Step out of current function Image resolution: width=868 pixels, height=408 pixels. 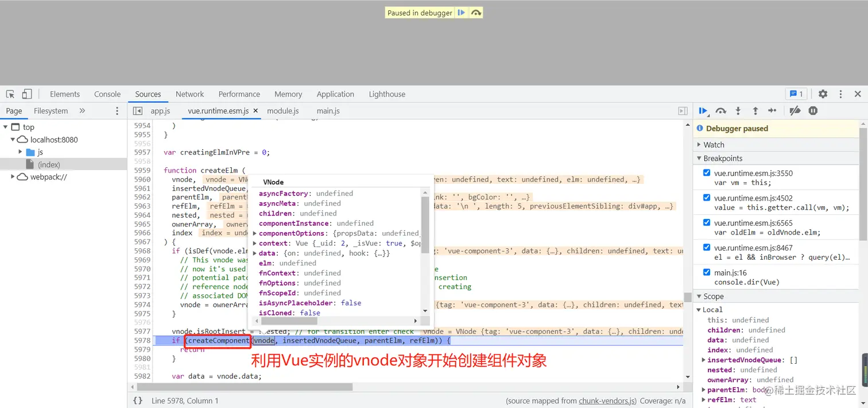(755, 111)
